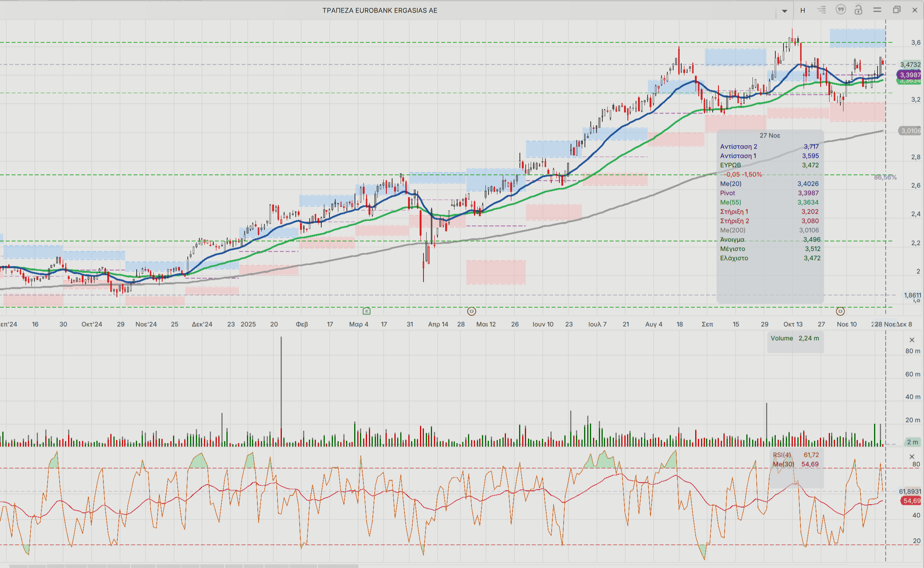Click the E earnings marker on timeline
The image size is (924, 568).
[x=367, y=311]
